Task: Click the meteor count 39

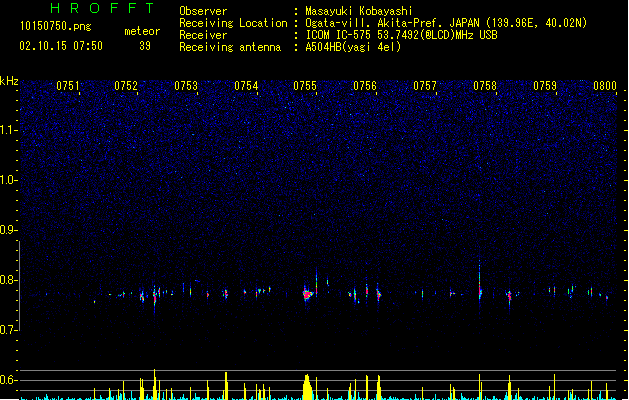Action: pos(145,46)
